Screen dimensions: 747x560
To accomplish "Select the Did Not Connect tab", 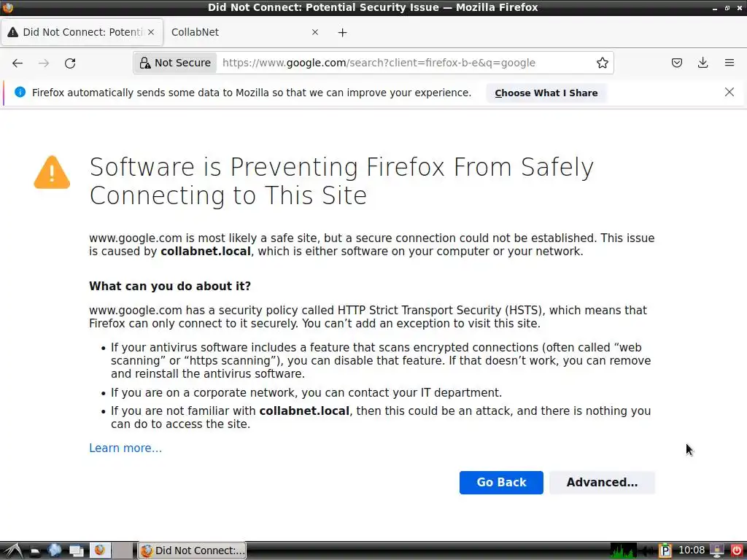I will point(82,32).
